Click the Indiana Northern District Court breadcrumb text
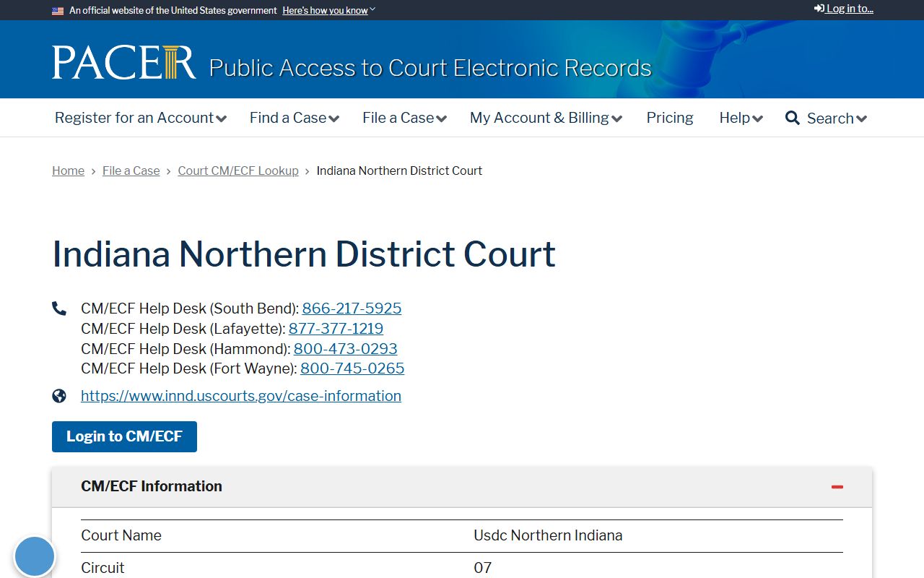 pyautogui.click(x=399, y=171)
